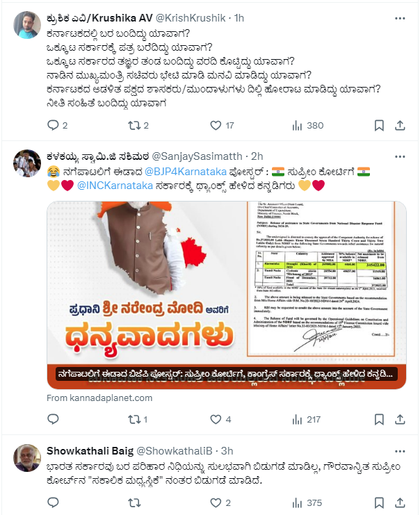Bookmark Krushika AV's tweet
420x515 pixels.
pyautogui.click(x=379, y=126)
